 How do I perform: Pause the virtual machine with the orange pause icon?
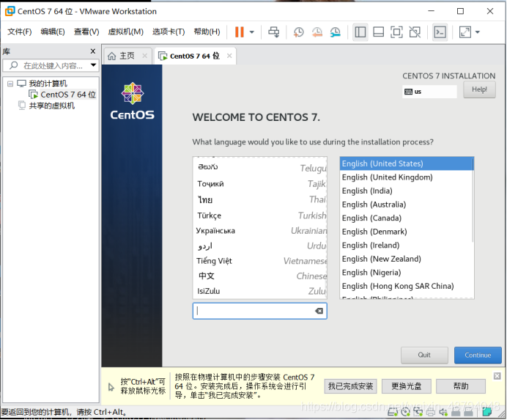[x=240, y=32]
